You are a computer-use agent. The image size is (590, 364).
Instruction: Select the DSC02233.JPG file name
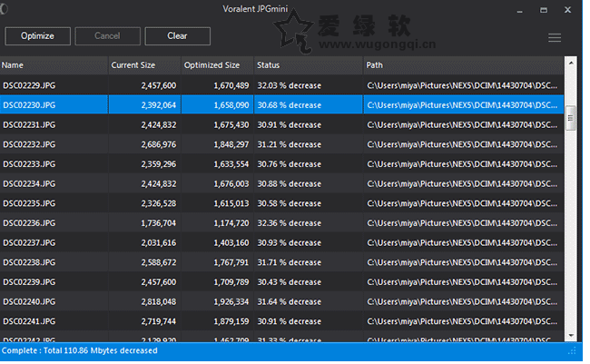point(29,164)
